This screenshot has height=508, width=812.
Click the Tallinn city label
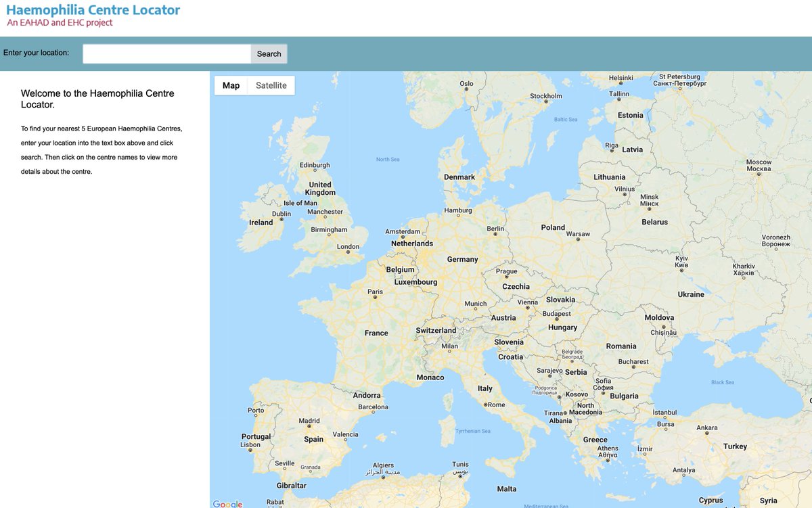pos(619,93)
